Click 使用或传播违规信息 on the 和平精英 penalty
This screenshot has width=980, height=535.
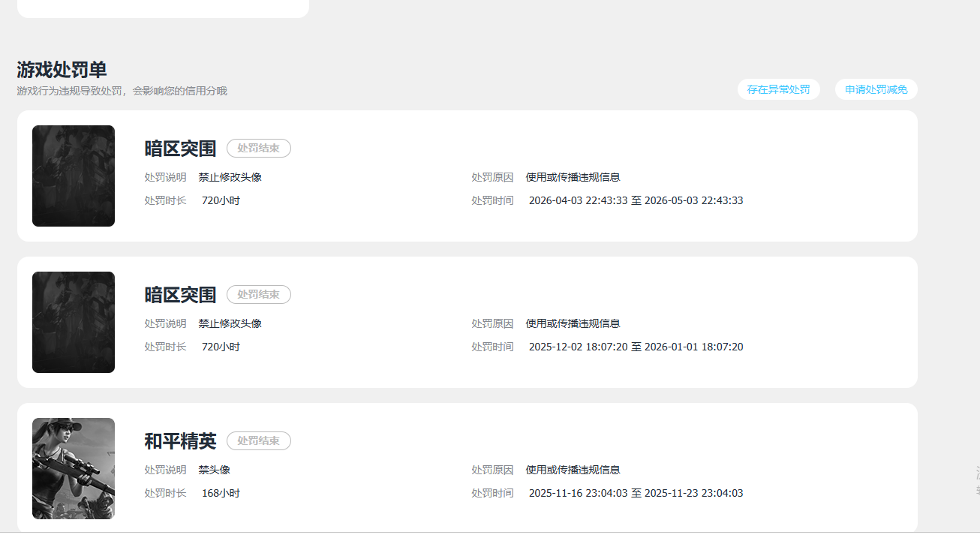pos(573,470)
